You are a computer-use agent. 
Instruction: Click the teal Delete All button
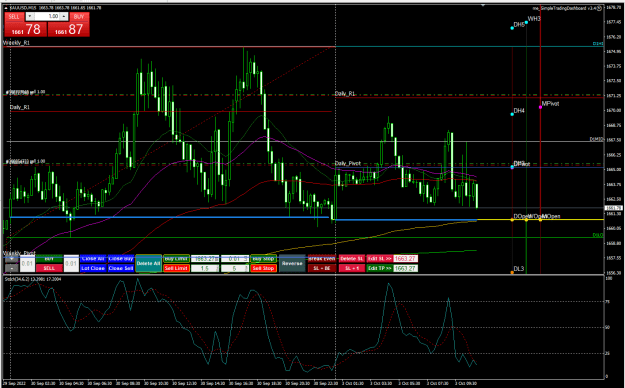point(149,264)
